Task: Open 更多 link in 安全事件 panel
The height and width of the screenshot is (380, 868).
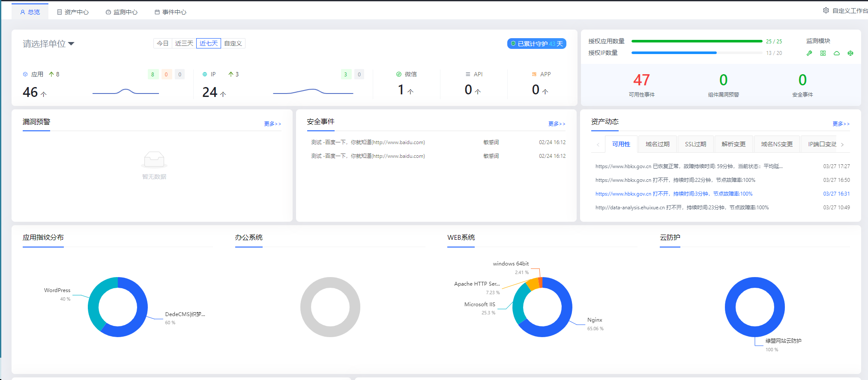Action: 557,124
